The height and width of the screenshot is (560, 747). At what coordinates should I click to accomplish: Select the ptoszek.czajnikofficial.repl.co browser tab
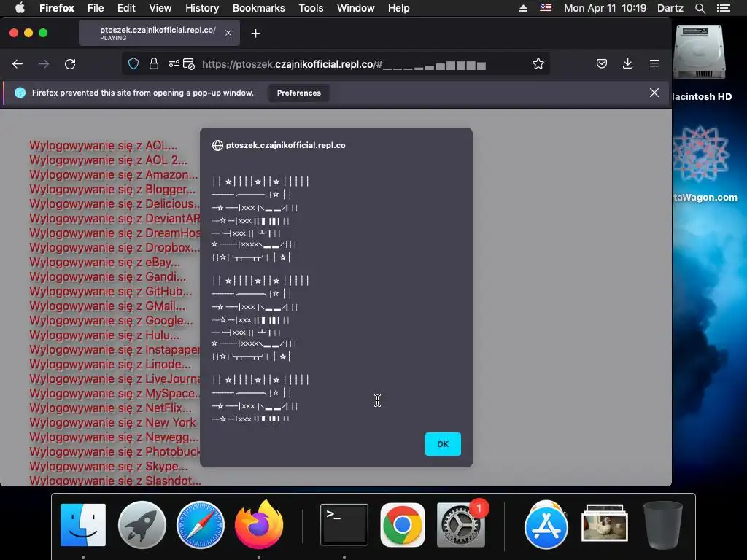pos(158,33)
